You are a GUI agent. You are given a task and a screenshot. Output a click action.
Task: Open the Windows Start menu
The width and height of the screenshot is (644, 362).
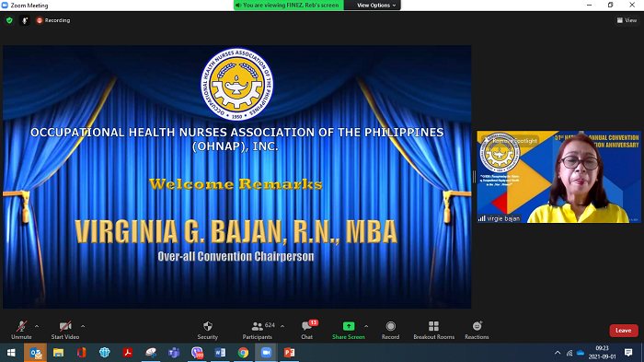(11, 353)
